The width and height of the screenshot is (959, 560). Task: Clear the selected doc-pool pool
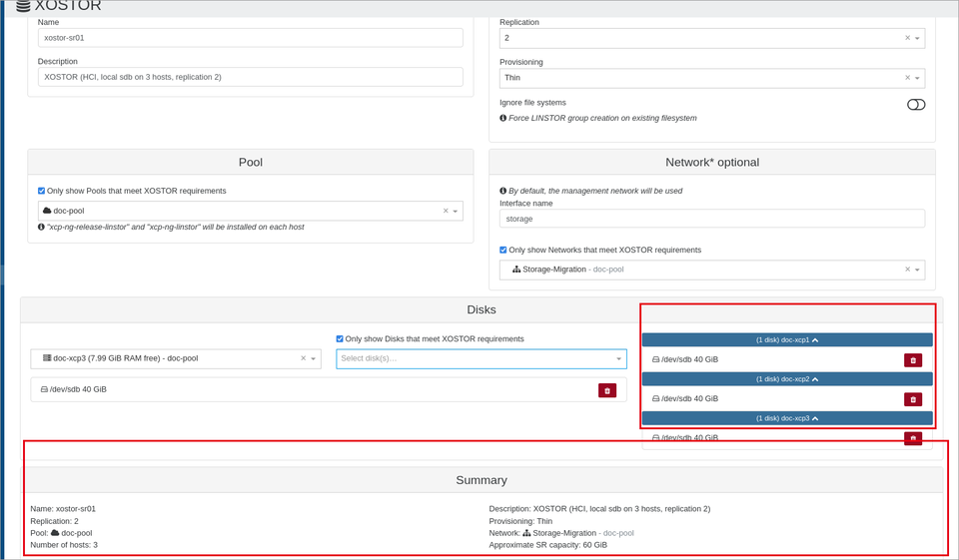[x=446, y=211]
